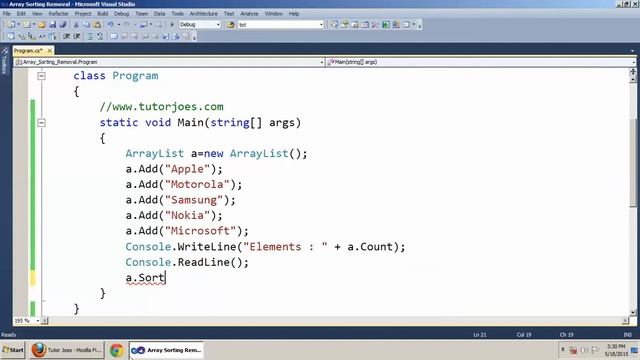Save the current file using the Save icon
Viewport: 640px width, 360px height.
click(52, 25)
